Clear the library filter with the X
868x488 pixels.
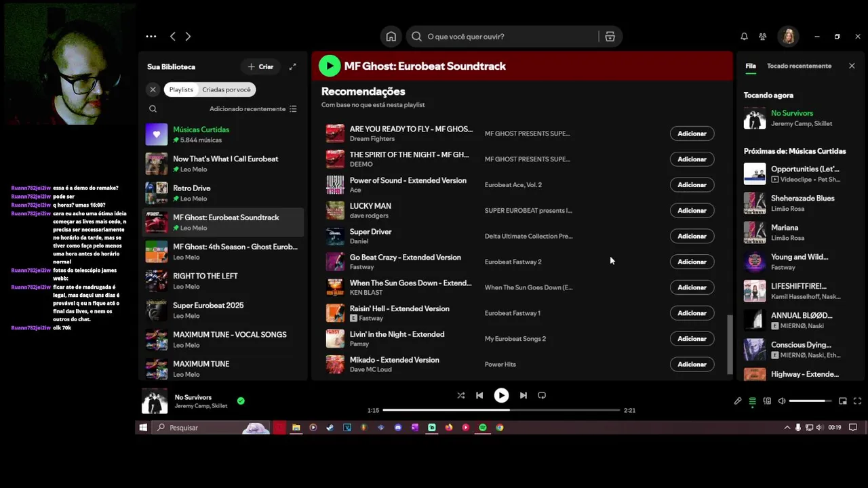(153, 89)
